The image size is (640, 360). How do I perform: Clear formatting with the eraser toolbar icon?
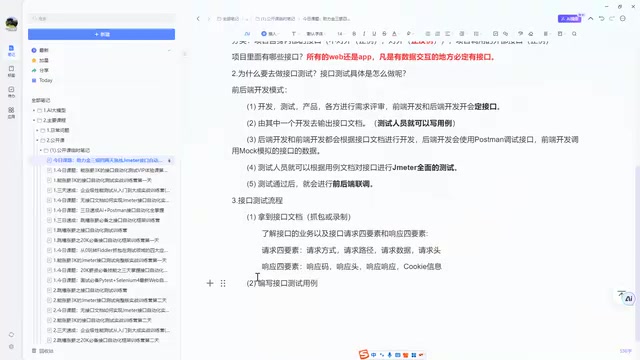coord(531,34)
